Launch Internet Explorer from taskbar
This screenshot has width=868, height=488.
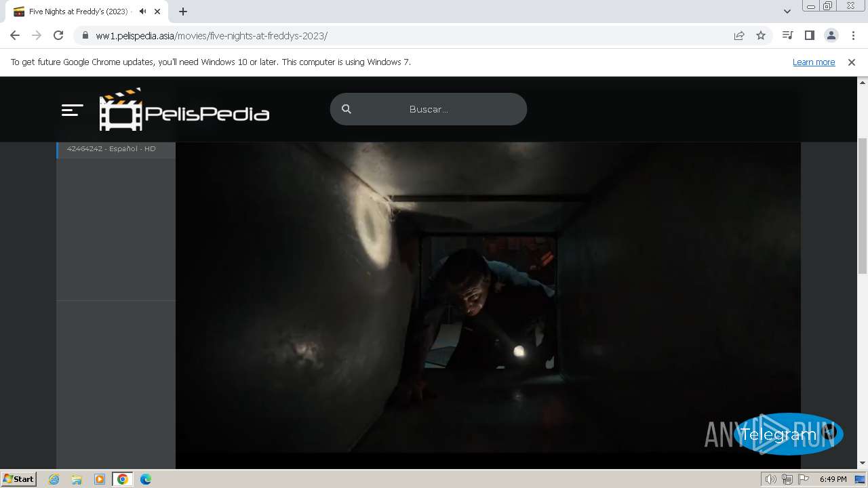pyautogui.click(x=54, y=479)
